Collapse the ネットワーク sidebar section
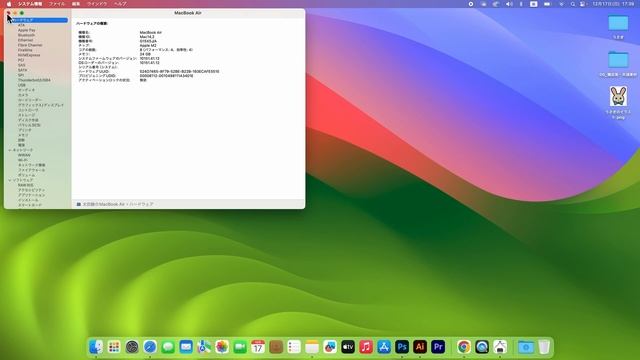This screenshot has width=640, height=360. pyautogui.click(x=10, y=150)
